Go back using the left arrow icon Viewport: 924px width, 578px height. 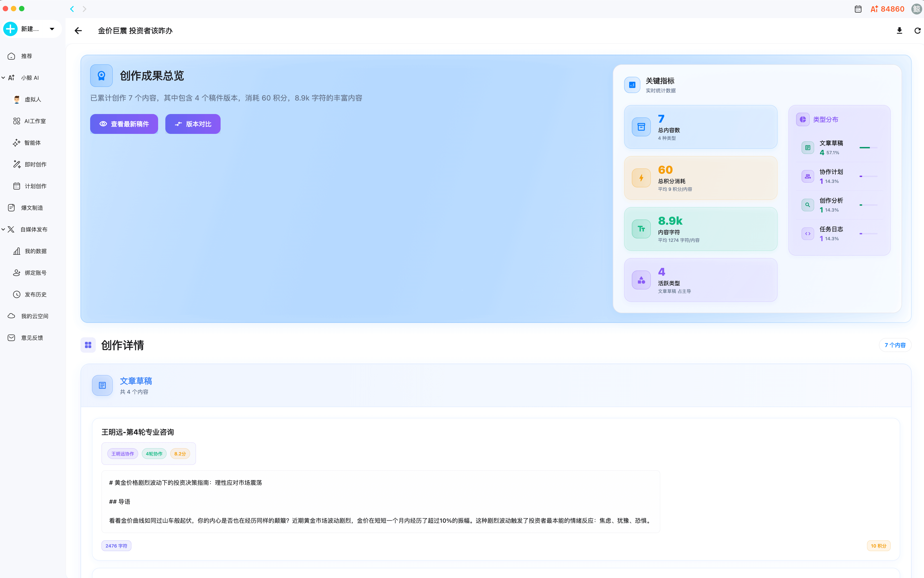(78, 30)
